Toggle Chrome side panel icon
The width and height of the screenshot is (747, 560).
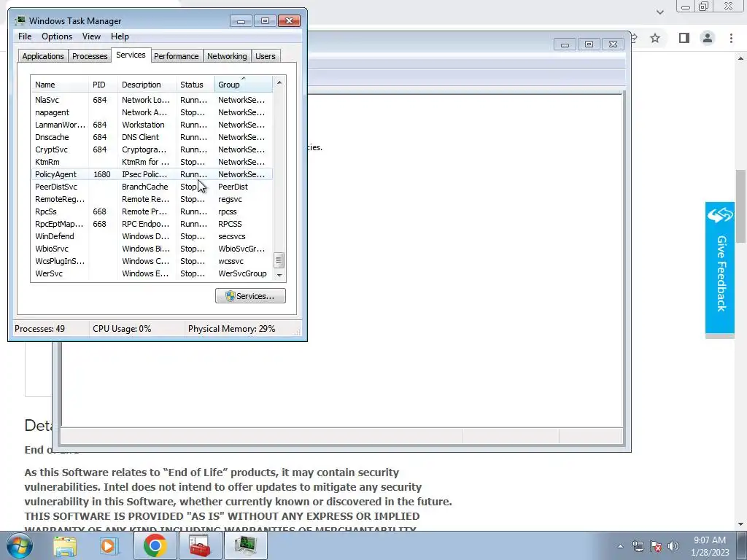coord(684,38)
